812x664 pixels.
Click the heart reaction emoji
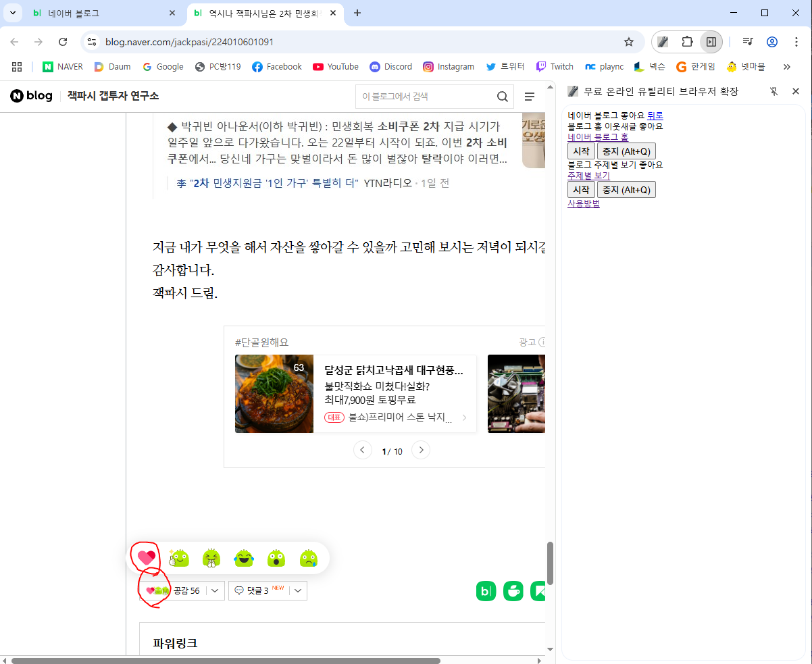147,558
